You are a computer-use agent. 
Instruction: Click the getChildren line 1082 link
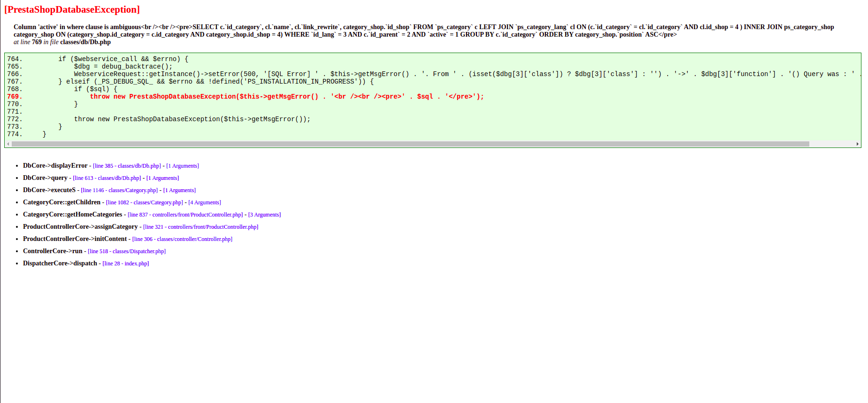tap(145, 202)
